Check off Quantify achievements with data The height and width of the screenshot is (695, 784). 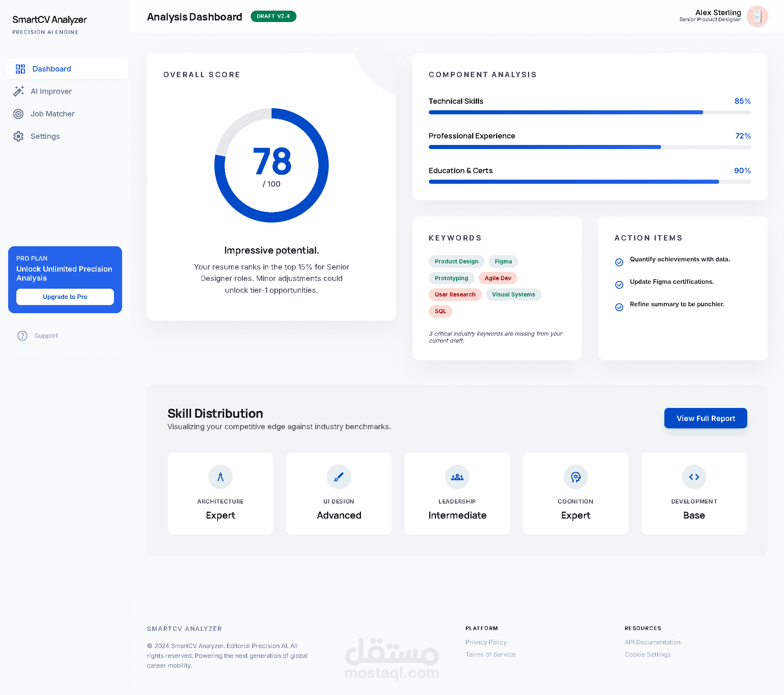[x=619, y=262]
